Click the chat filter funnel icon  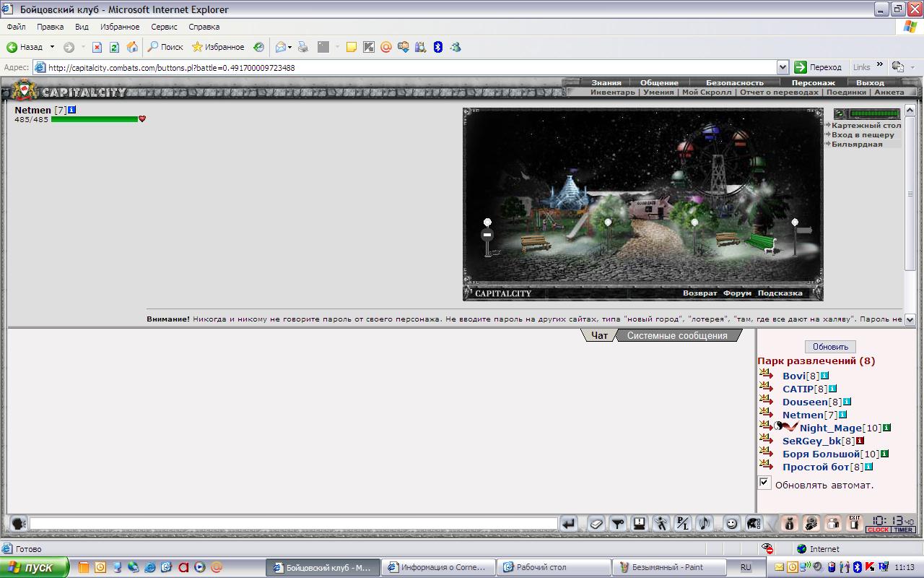click(617, 523)
